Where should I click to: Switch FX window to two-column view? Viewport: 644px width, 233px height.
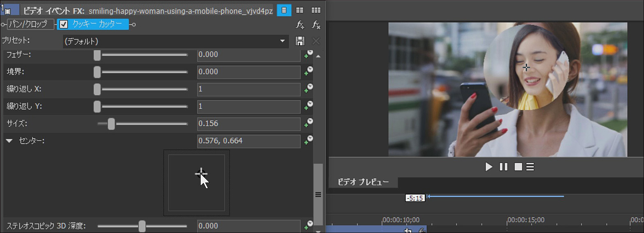300,10
